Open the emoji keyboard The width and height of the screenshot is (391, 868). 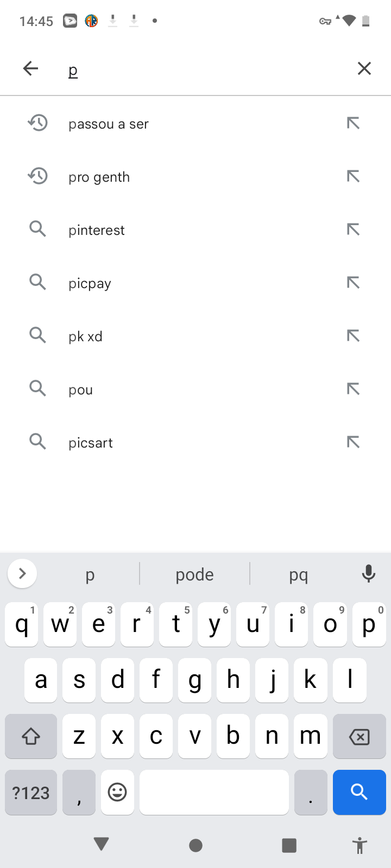click(117, 792)
